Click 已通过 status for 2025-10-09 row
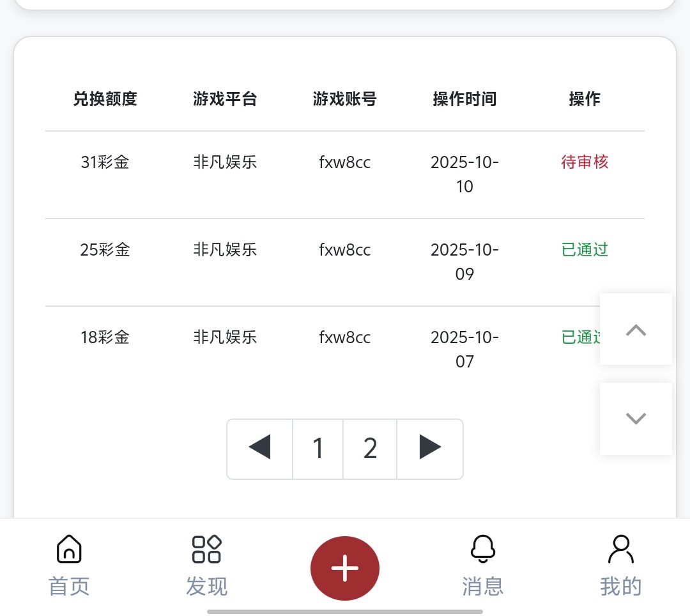 585,250
